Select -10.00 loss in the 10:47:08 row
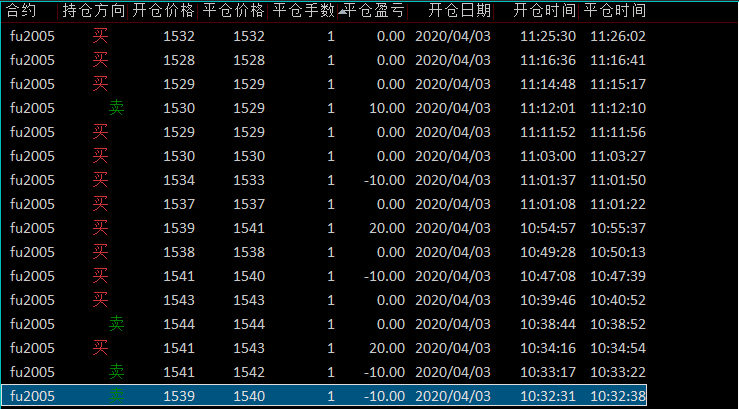This screenshot has width=739, height=409. [385, 276]
